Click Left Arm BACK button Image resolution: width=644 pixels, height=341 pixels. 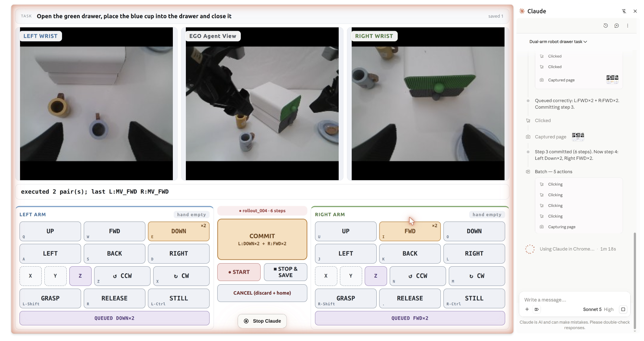coord(114,254)
